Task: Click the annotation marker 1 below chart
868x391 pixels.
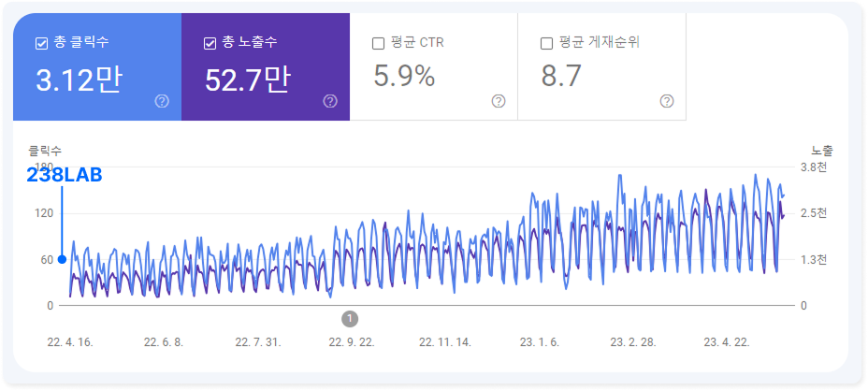Action: [349, 319]
